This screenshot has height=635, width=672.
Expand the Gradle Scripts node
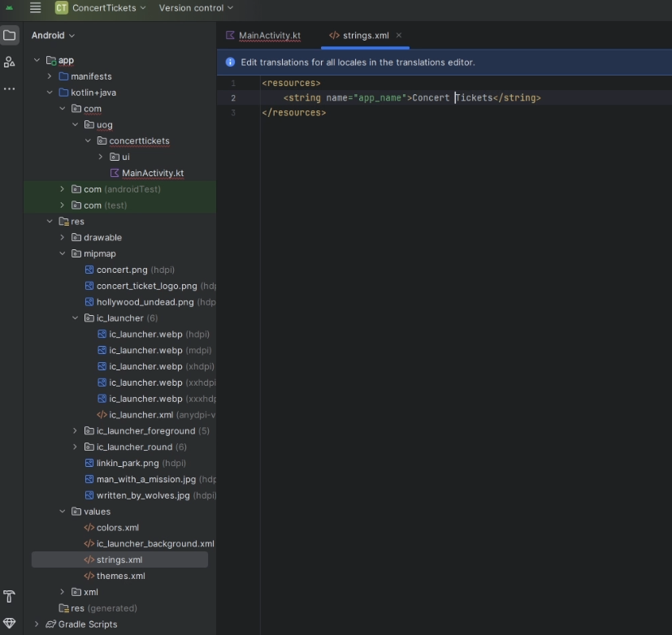click(37, 624)
